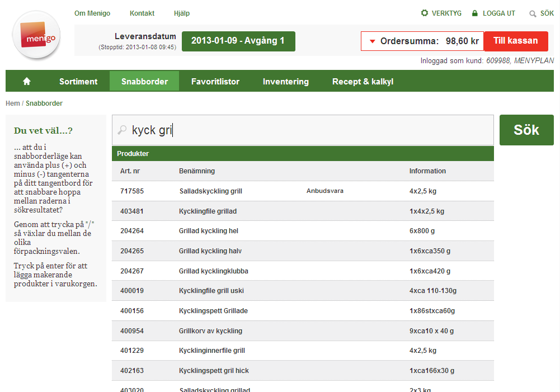Click the Du vet väl...? heading
Screen dimensions: 560x392
(x=43, y=131)
